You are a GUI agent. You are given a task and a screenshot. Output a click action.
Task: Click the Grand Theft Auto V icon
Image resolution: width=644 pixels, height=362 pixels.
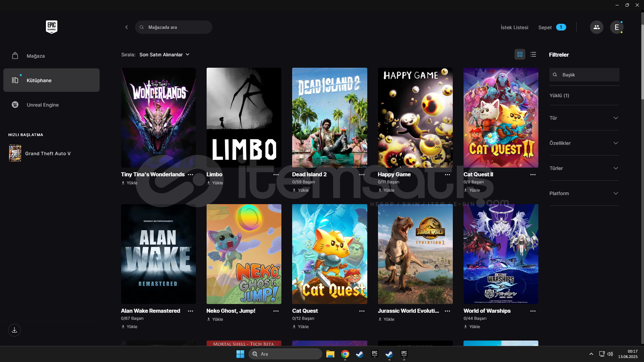point(15,153)
